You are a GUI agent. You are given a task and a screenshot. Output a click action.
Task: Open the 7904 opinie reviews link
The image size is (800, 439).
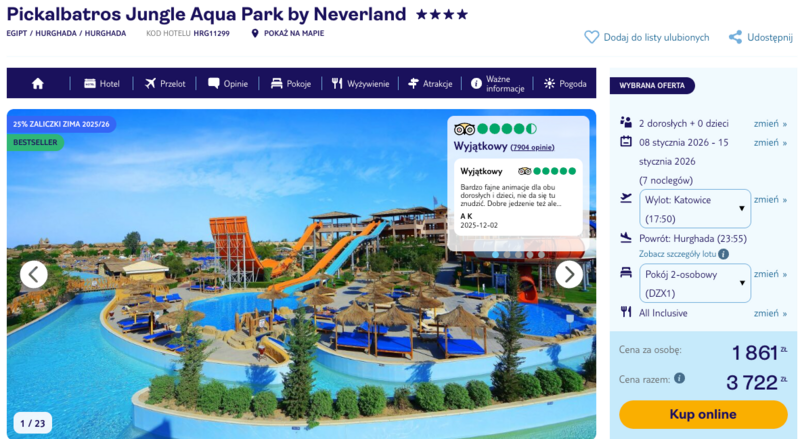click(532, 148)
